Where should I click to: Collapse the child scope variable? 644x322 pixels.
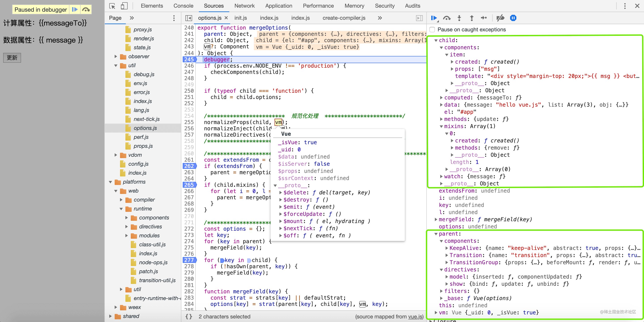436,40
